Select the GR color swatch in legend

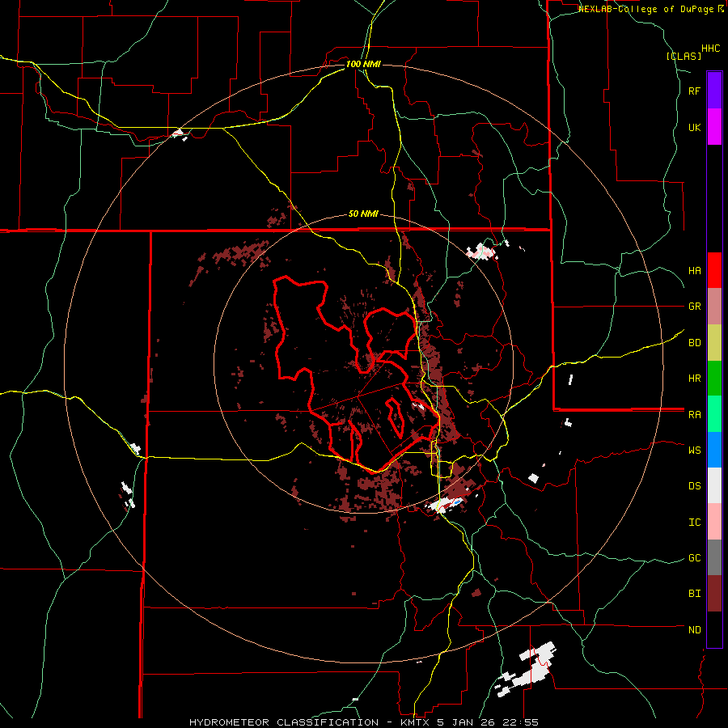714,307
